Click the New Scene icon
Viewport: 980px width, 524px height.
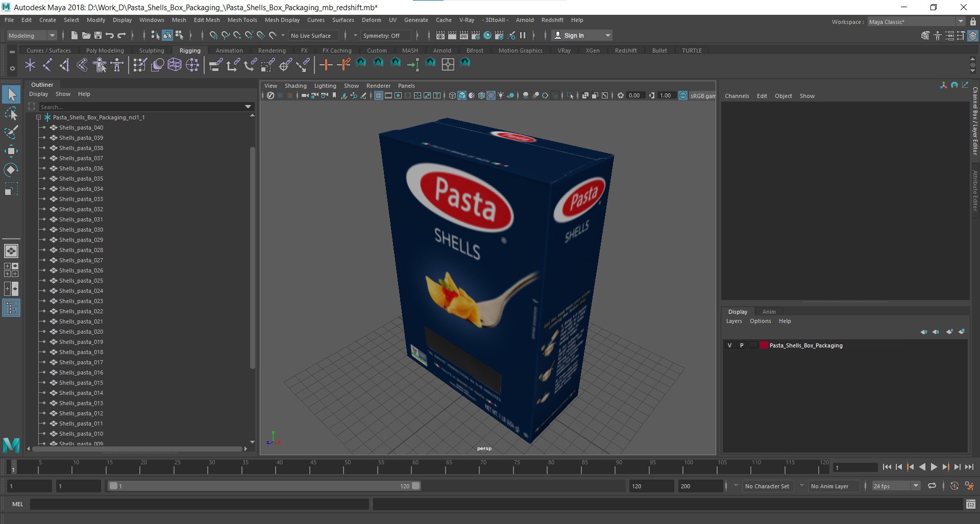click(75, 35)
